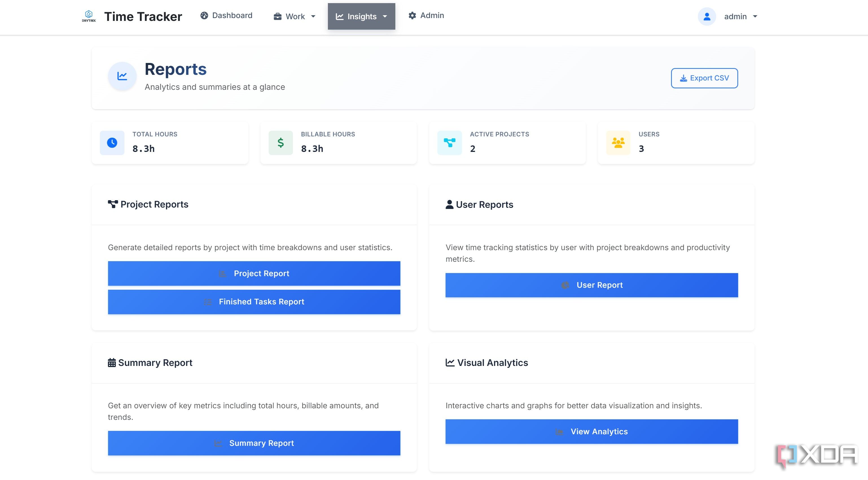Click the Total Hours clock icon
This screenshot has width=868, height=480.
coord(112,143)
